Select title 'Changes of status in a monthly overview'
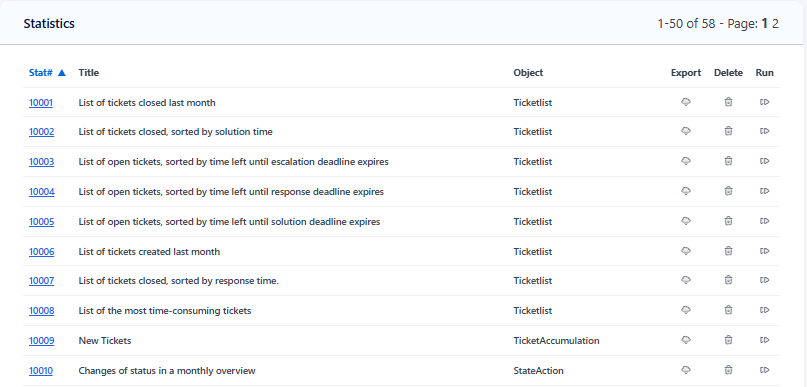The height and width of the screenshot is (387, 807). 167,370
